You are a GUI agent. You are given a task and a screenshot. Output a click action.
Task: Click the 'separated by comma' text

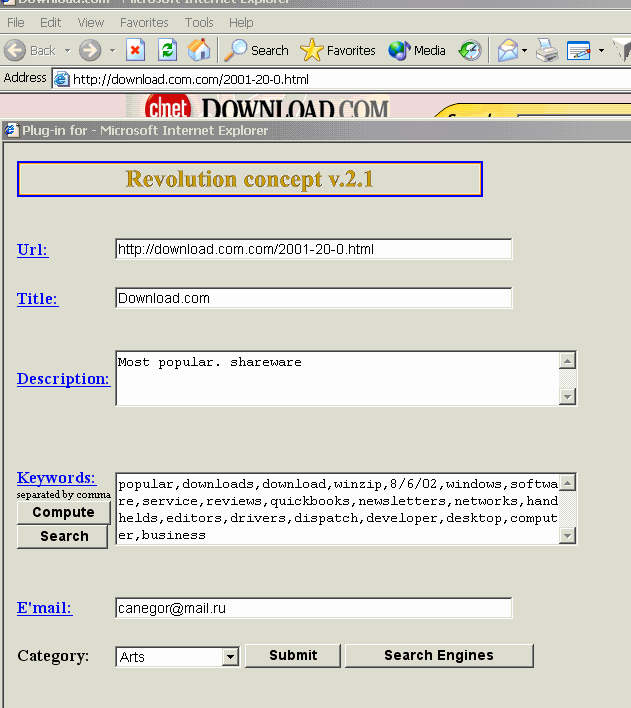coord(64,494)
